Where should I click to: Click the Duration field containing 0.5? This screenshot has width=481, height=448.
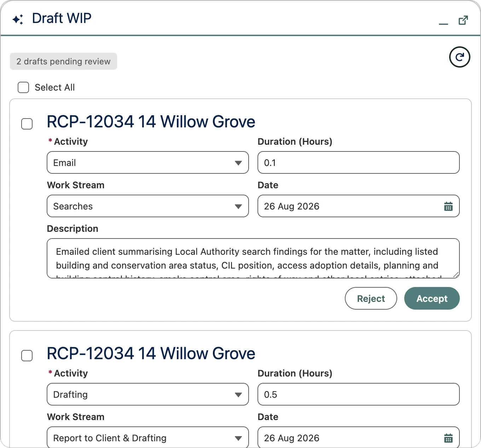[359, 395]
